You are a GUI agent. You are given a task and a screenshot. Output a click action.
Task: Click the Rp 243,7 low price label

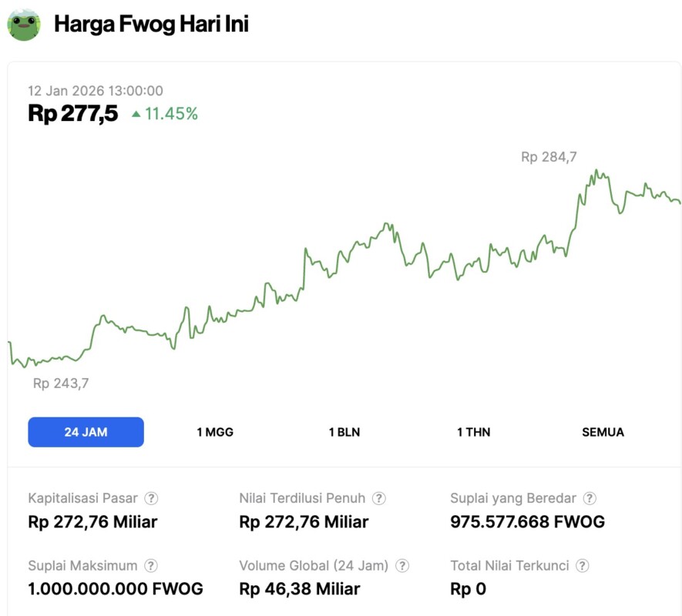point(61,383)
